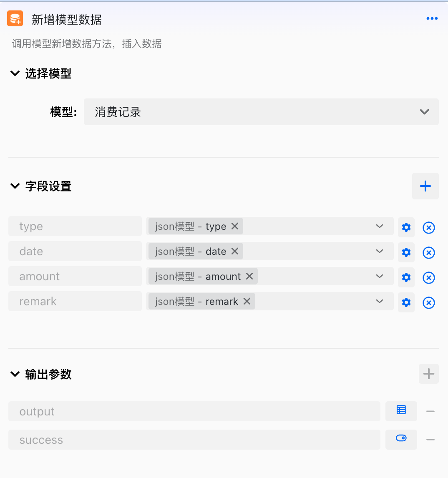Collapse the 输出参数 section
Image resolution: width=448 pixels, height=478 pixels.
(15, 374)
